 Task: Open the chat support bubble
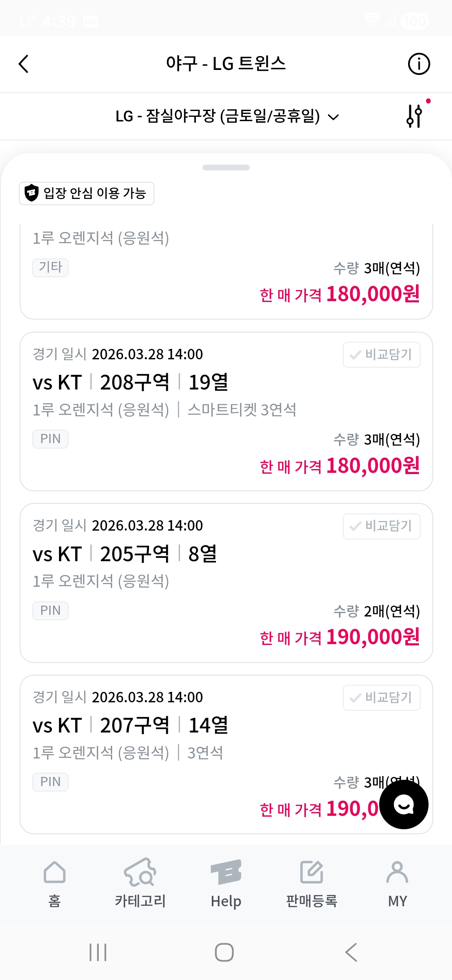point(404,805)
